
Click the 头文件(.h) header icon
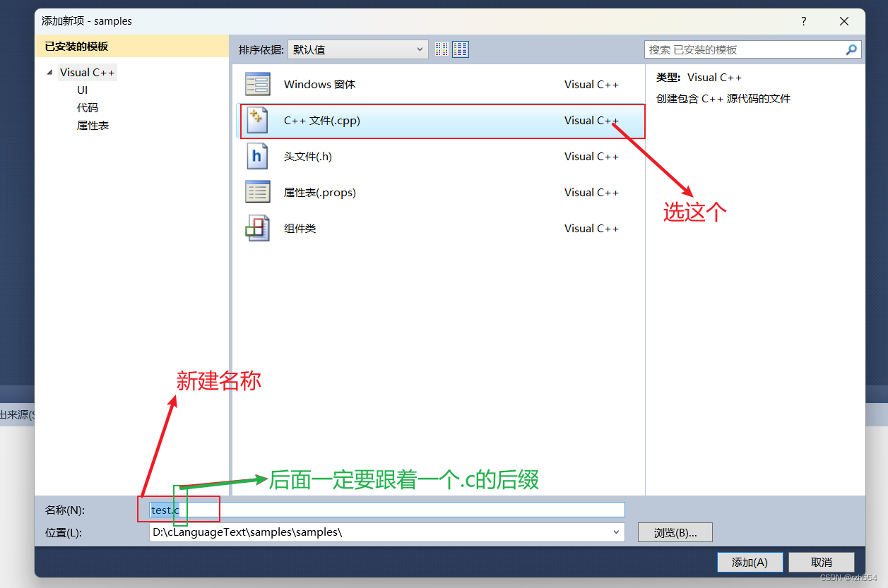point(258,157)
